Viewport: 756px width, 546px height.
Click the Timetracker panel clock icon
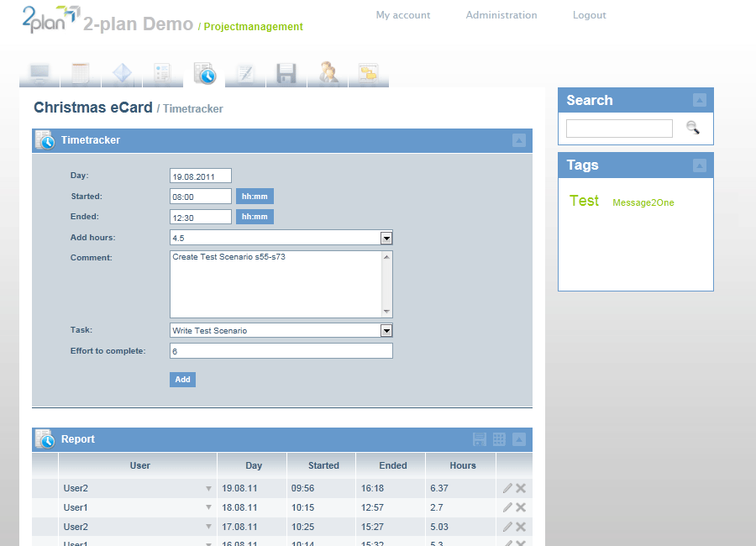point(45,140)
